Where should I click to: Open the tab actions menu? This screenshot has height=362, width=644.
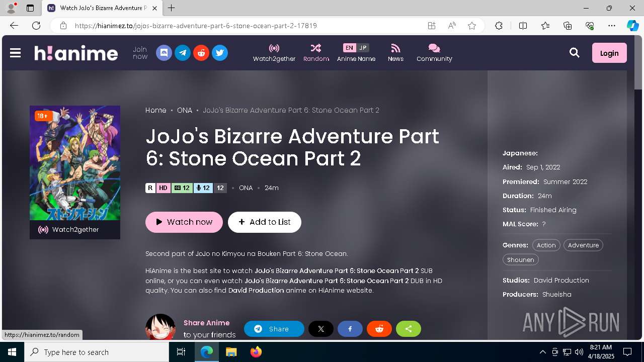[x=30, y=8]
